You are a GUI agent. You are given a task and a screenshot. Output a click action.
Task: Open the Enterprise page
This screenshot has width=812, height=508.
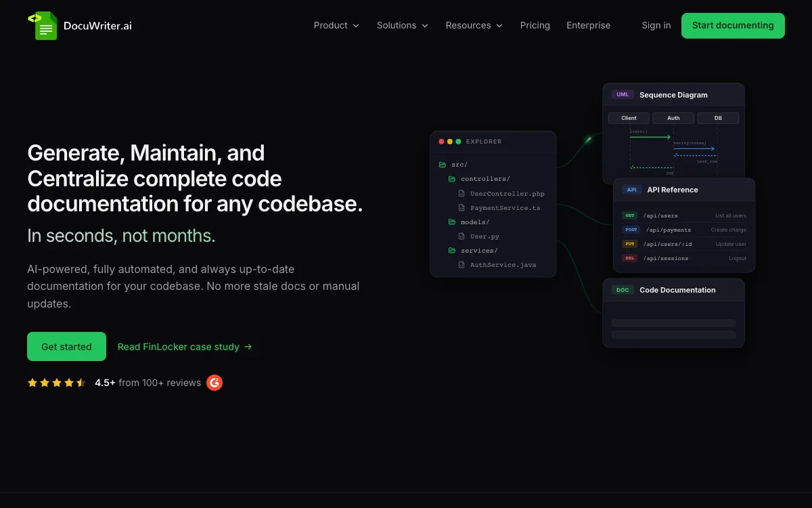(588, 26)
